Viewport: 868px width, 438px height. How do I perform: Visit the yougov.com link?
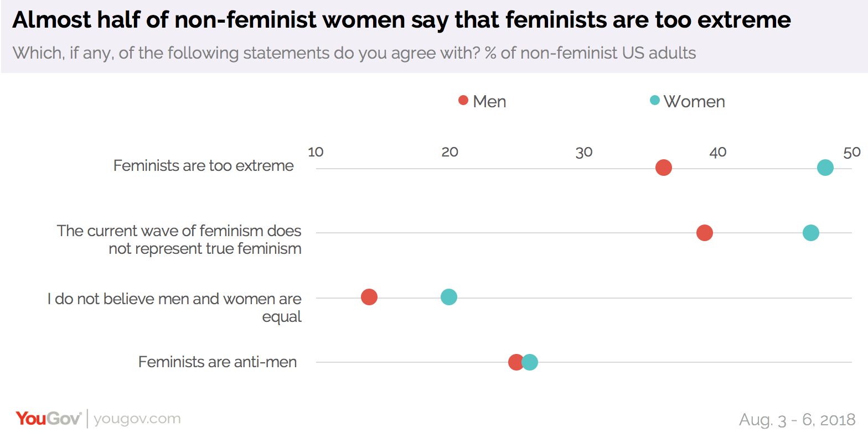tap(137, 419)
